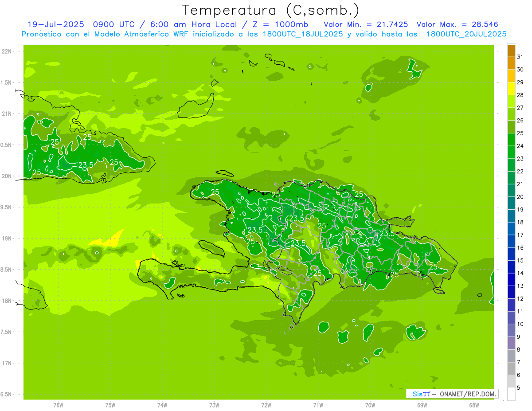This screenshot has width=532, height=411.
Task: Click the yellow swatch between 28 and 29
Action: (511, 89)
